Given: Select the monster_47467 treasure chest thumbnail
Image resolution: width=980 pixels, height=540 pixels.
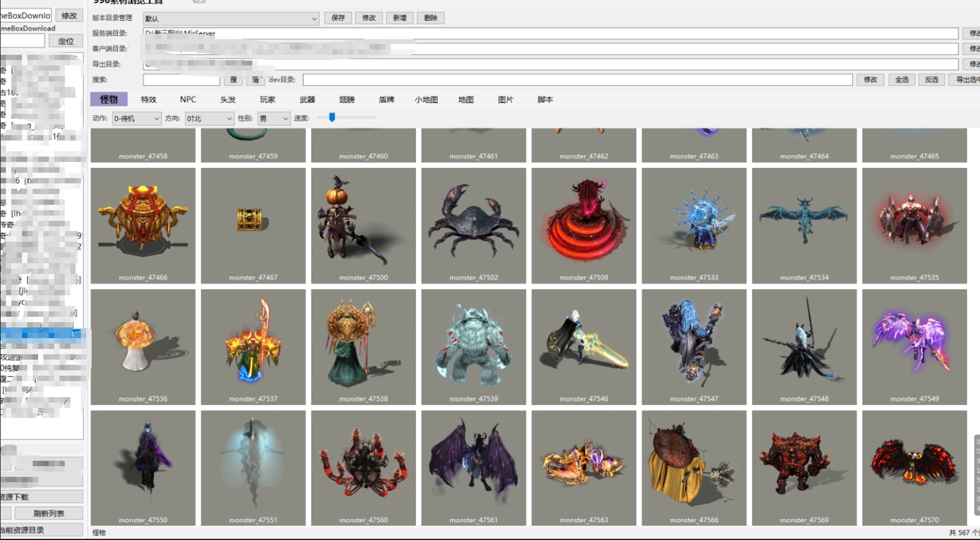Looking at the screenshot, I should click(253, 226).
